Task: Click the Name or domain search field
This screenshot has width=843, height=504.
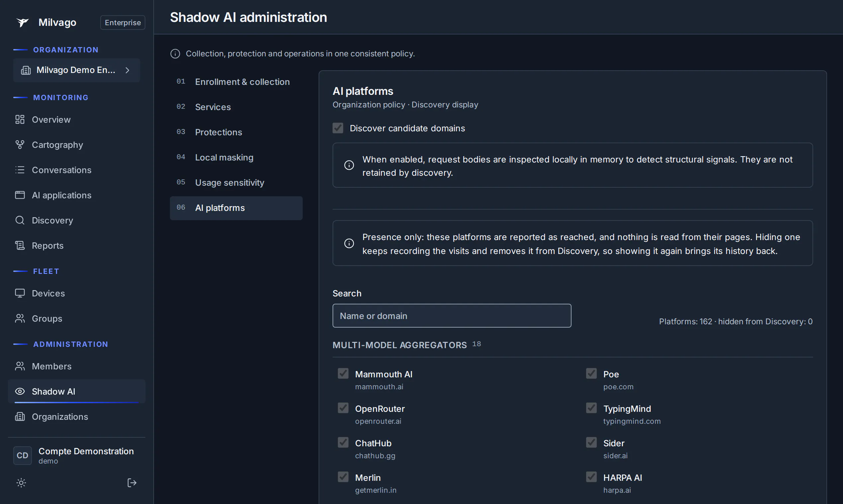Action: [452, 316]
